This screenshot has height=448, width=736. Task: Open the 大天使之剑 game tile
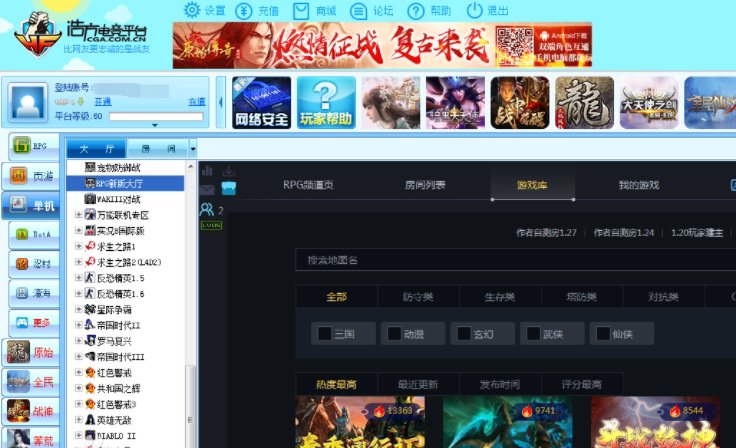coord(649,102)
